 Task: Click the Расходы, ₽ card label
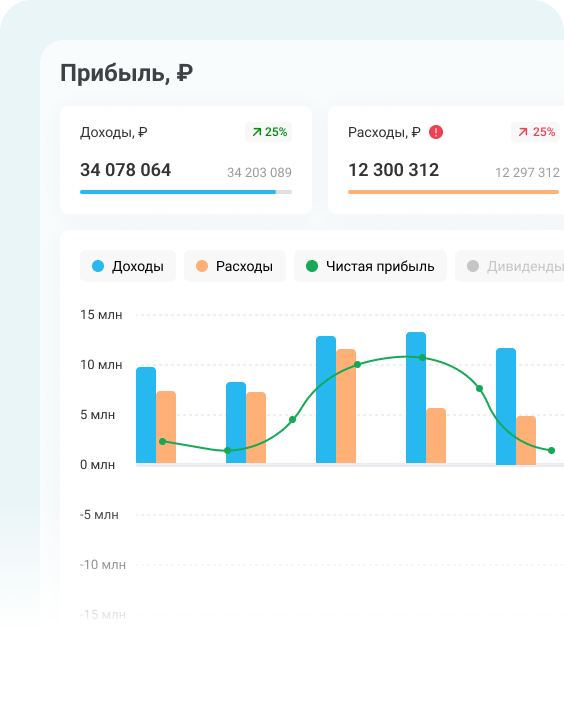384,132
